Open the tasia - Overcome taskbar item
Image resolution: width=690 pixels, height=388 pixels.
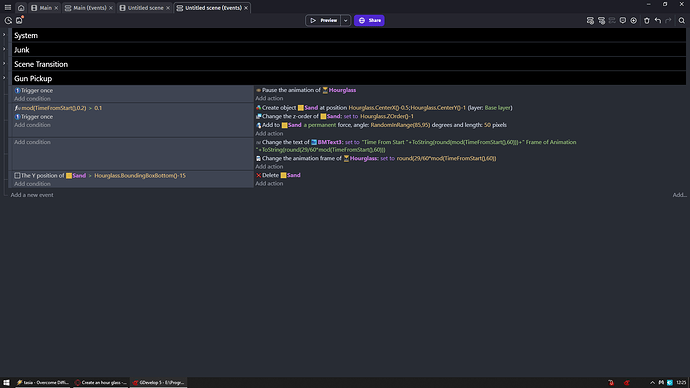[43, 383]
